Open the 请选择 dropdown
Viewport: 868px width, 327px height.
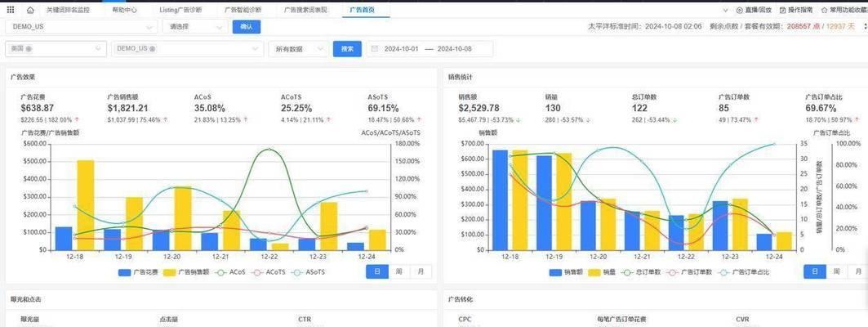click(195, 27)
